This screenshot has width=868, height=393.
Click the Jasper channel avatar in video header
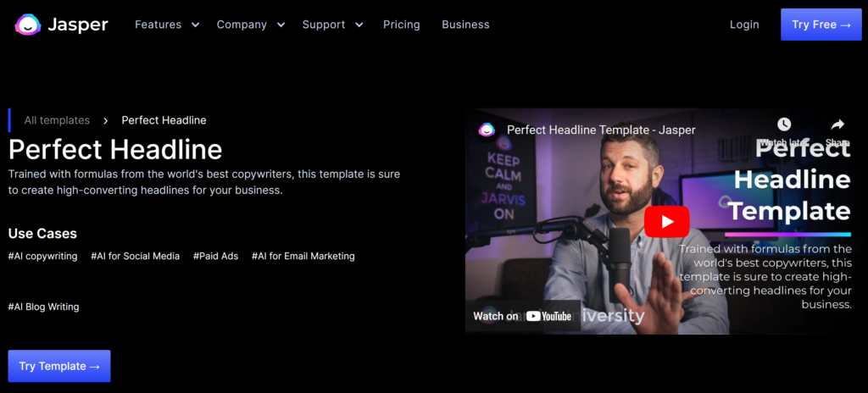[x=487, y=130]
